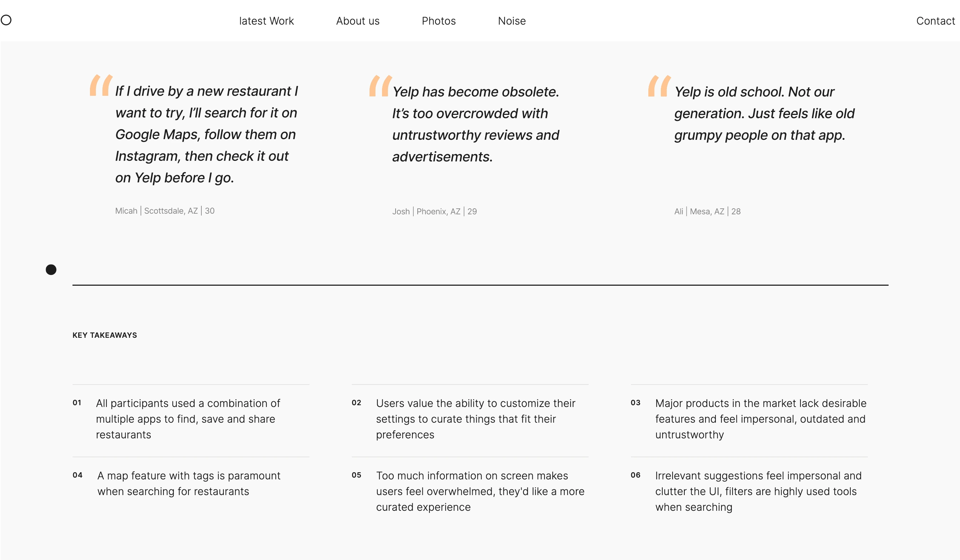Click the orange quotation mark beside Micah's quote
Viewport: 960px width, 560px height.
(101, 85)
